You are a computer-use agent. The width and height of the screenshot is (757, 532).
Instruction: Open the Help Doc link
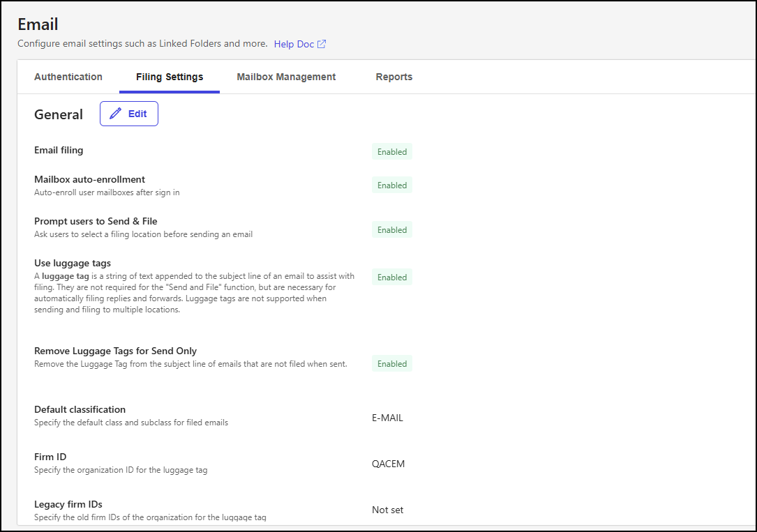[x=294, y=43]
